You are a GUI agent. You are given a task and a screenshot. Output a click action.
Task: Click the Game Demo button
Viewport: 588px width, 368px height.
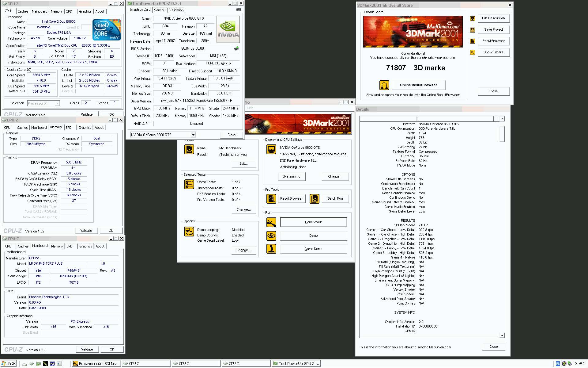pos(313,249)
